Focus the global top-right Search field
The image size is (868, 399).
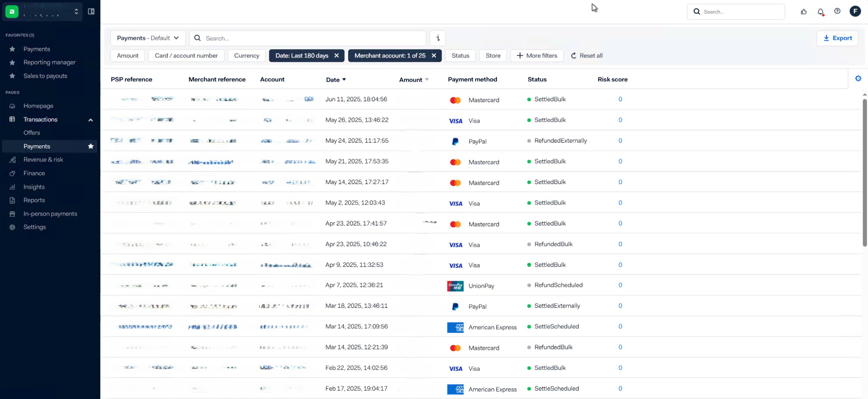[x=736, y=12]
